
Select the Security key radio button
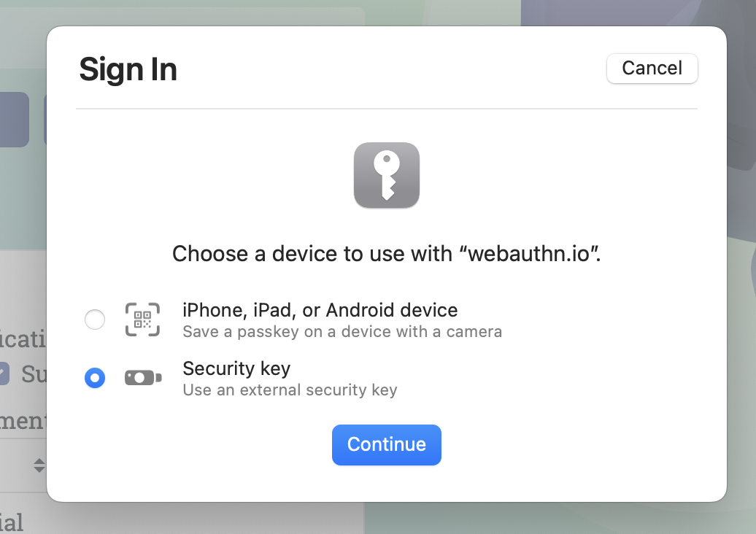click(95, 378)
